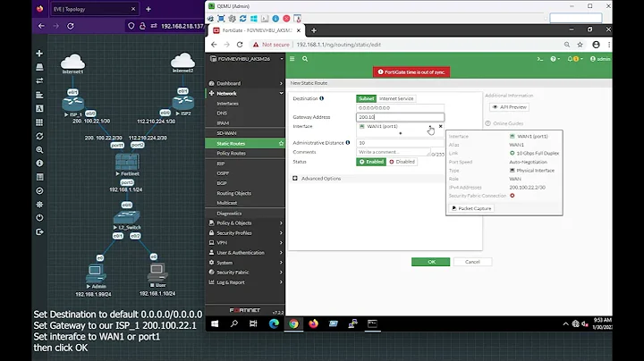Set Status to Disabled
This screenshot has width=644, height=361.
pyautogui.click(x=402, y=162)
